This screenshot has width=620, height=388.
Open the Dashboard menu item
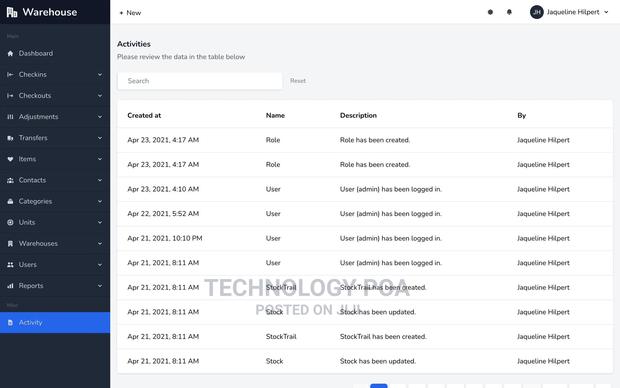[55, 53]
